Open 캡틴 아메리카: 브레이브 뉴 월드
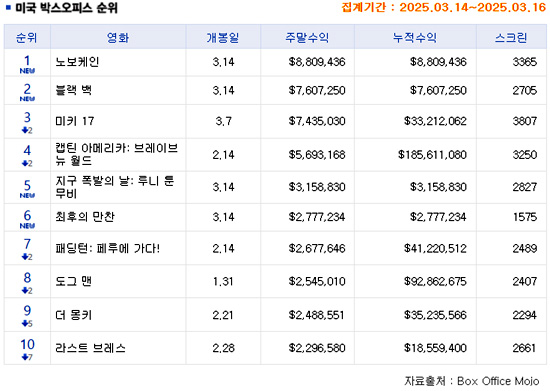This screenshot has width=550, height=391. pyautogui.click(x=116, y=154)
